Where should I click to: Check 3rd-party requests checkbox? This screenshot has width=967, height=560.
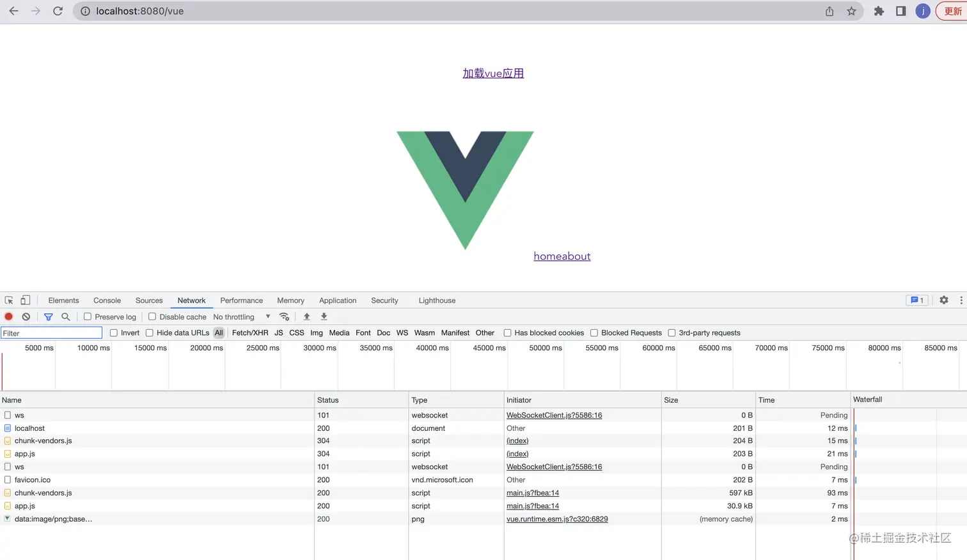click(x=672, y=332)
